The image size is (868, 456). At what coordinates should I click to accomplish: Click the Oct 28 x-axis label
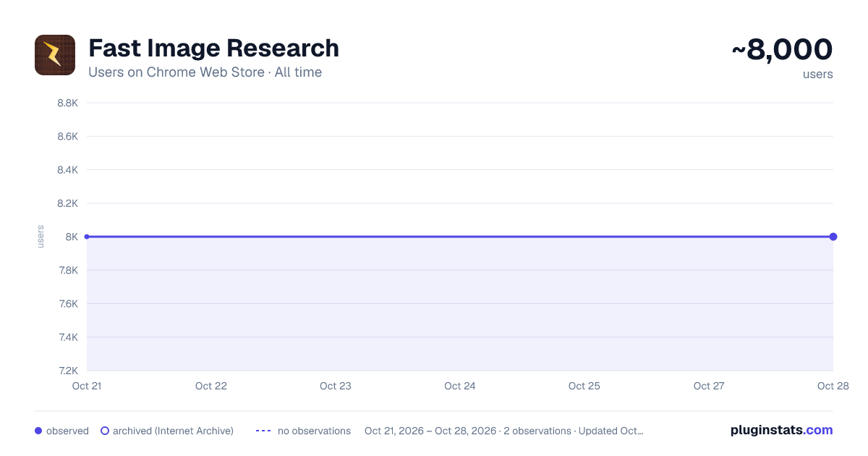[x=833, y=386]
